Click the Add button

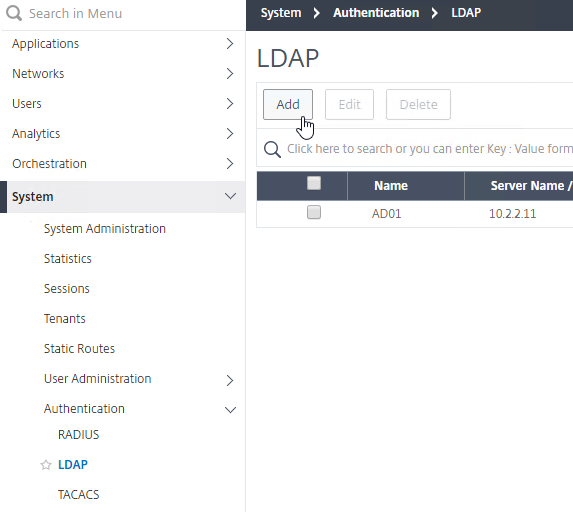point(288,105)
